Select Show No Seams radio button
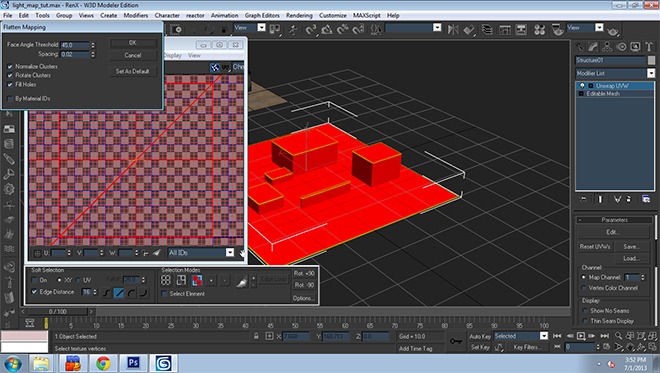660x373 pixels. tap(585, 311)
